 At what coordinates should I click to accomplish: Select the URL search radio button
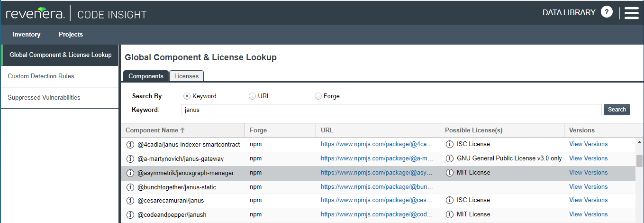(x=252, y=96)
